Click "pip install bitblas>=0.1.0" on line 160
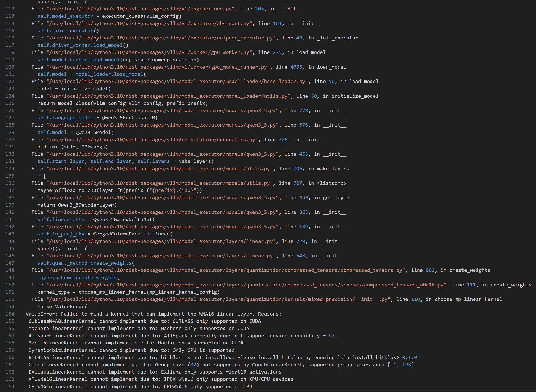 pos(379,358)
